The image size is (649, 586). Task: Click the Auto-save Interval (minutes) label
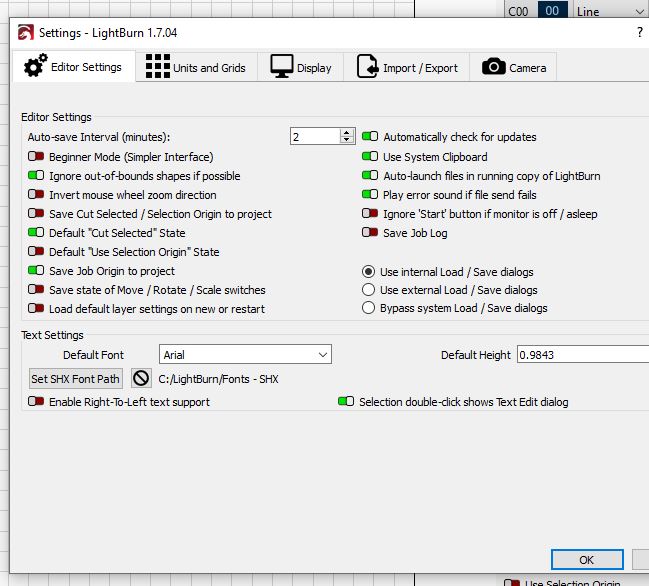coord(99,137)
